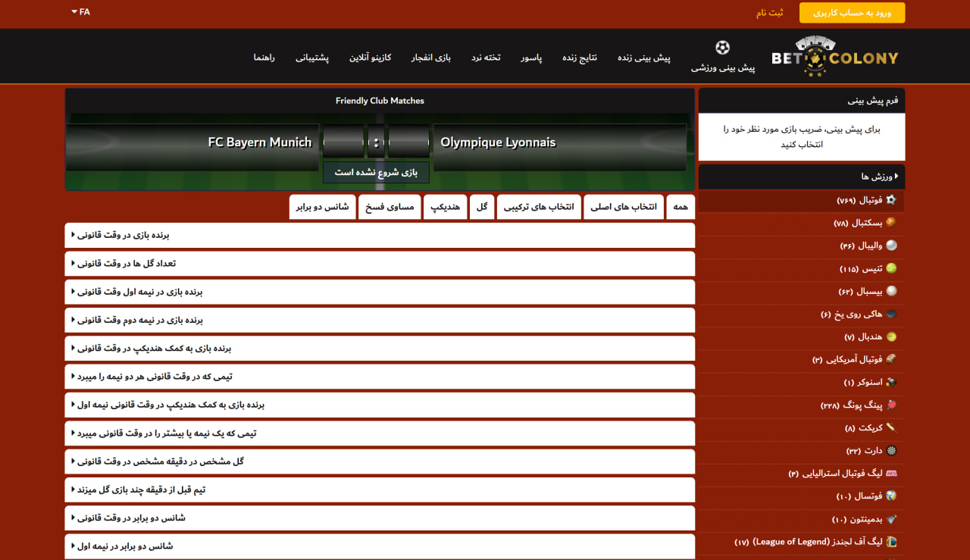
Task: Click the BetColony logo
Action: 834,57
